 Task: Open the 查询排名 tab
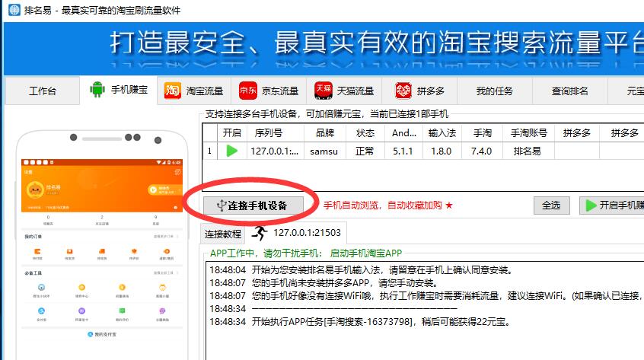coord(569,91)
